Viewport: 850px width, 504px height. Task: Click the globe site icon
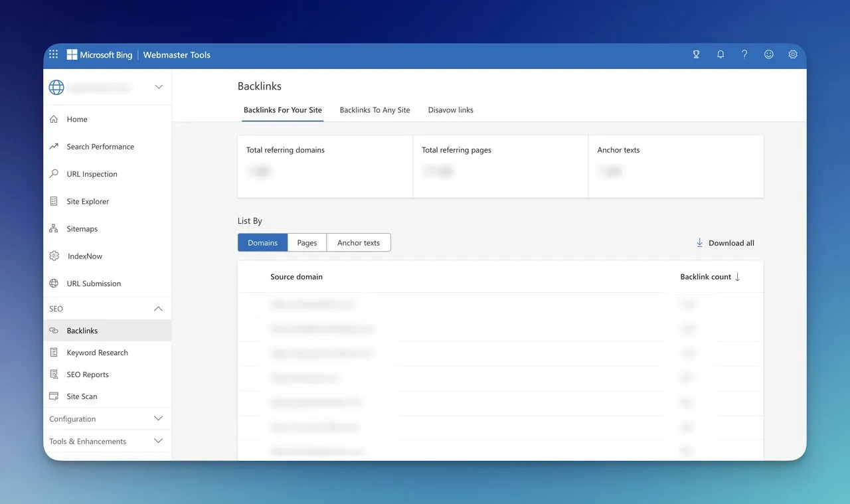[56, 87]
